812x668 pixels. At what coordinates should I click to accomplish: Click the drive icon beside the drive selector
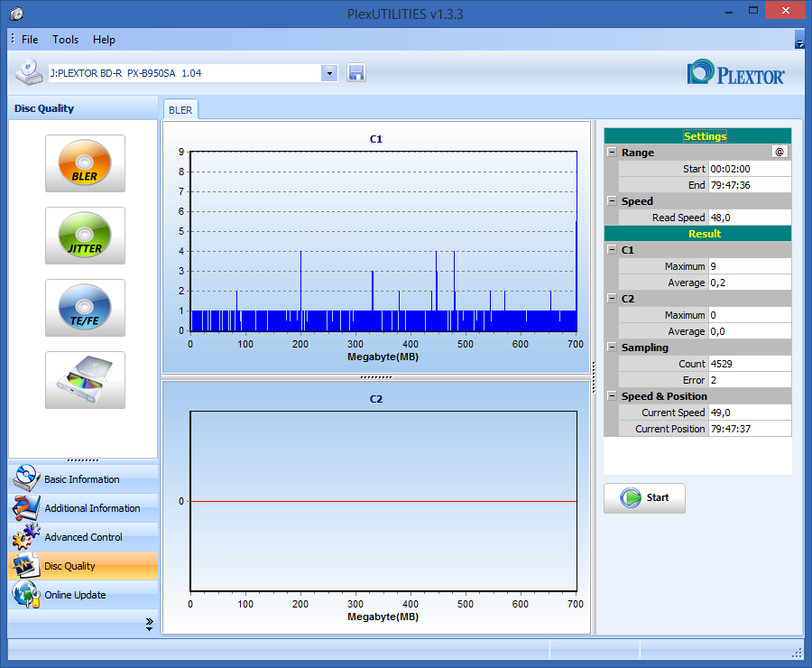click(x=29, y=72)
